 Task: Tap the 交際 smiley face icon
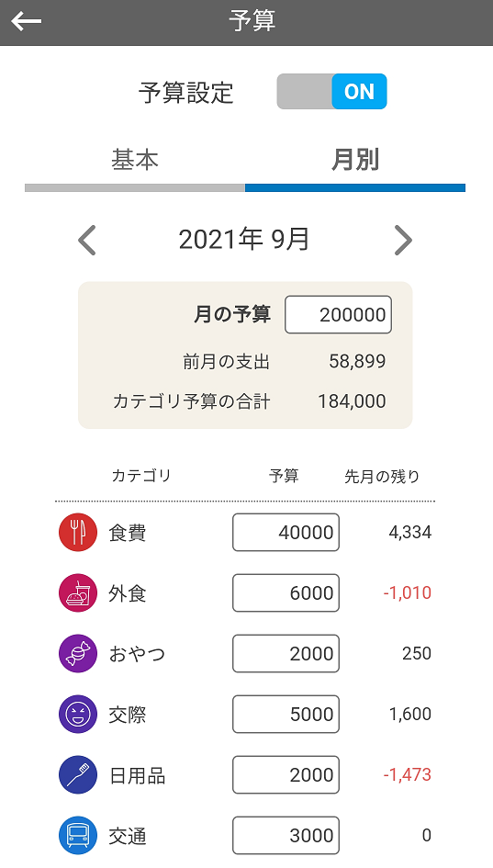[x=78, y=714]
